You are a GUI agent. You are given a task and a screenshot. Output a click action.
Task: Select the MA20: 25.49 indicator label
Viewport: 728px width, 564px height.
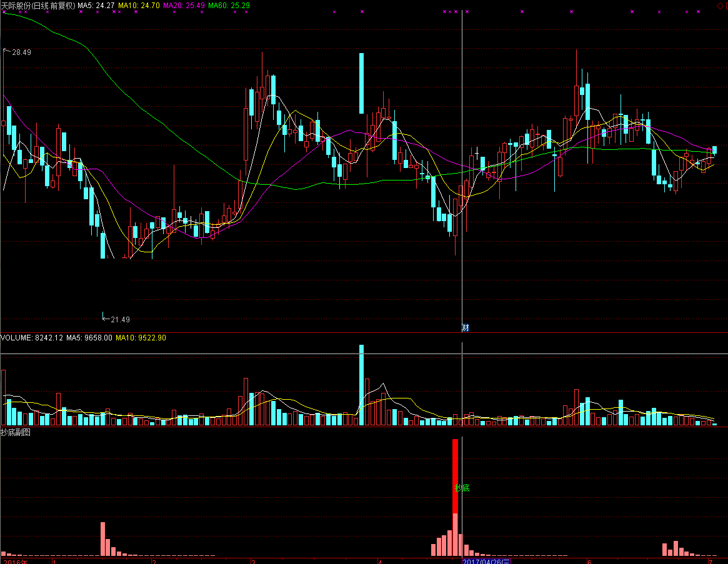click(184, 6)
